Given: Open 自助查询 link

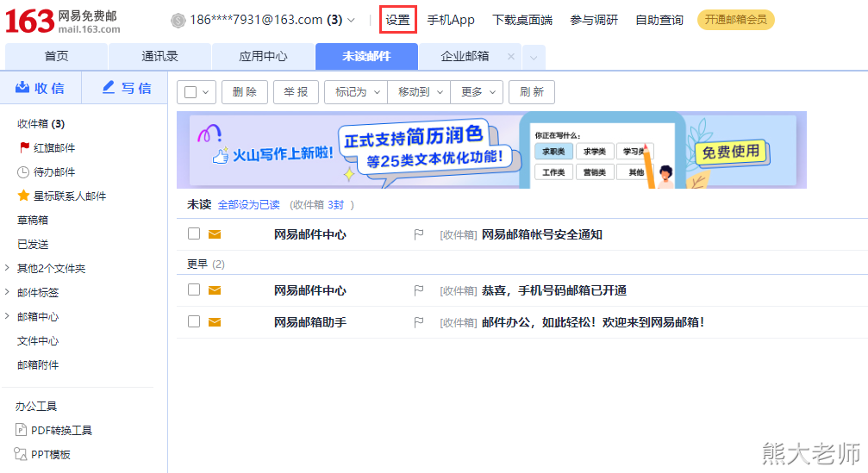Looking at the screenshot, I should [x=659, y=20].
